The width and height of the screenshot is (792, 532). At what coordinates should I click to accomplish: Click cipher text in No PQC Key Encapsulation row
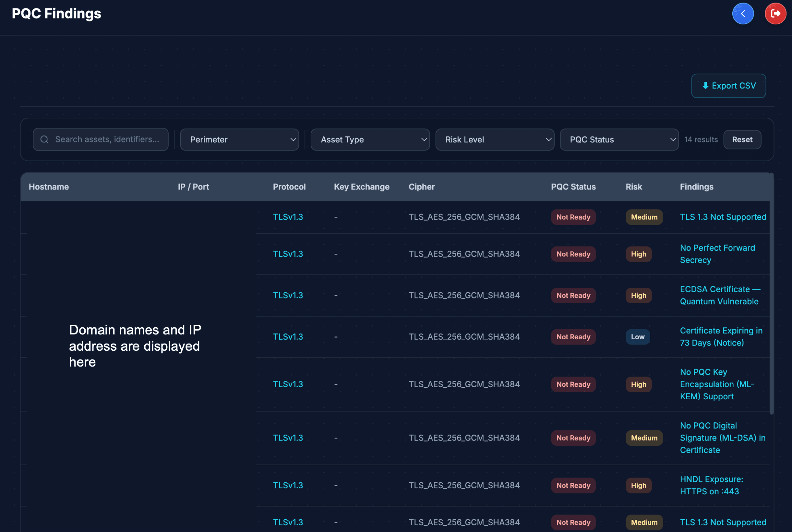(x=464, y=384)
